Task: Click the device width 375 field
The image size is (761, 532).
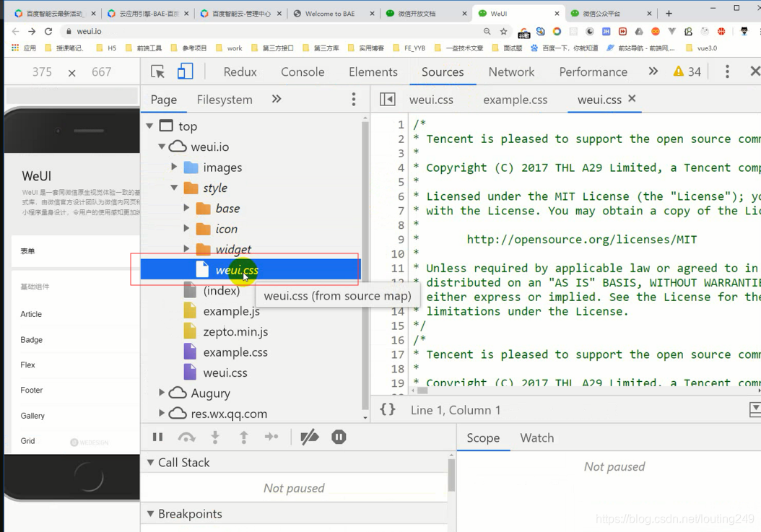Action: click(42, 72)
